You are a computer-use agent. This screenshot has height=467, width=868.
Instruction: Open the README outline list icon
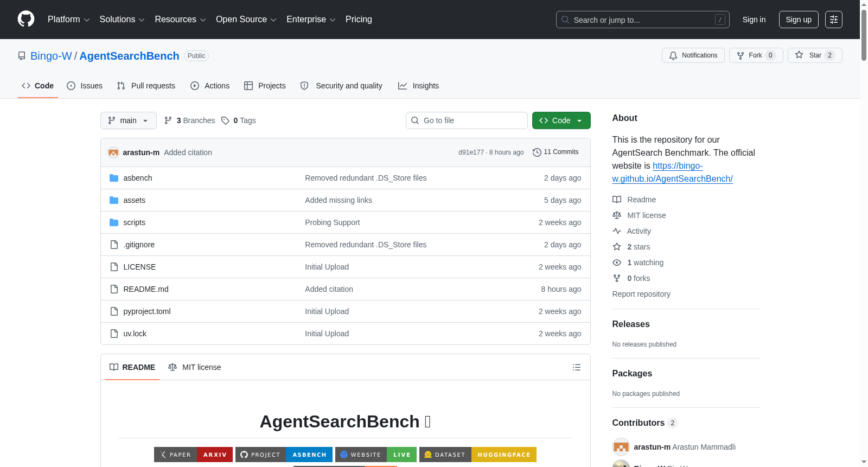(x=577, y=367)
